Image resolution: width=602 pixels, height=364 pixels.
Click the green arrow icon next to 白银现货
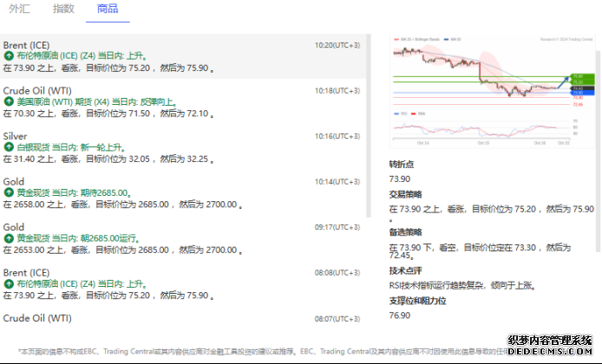(9, 147)
